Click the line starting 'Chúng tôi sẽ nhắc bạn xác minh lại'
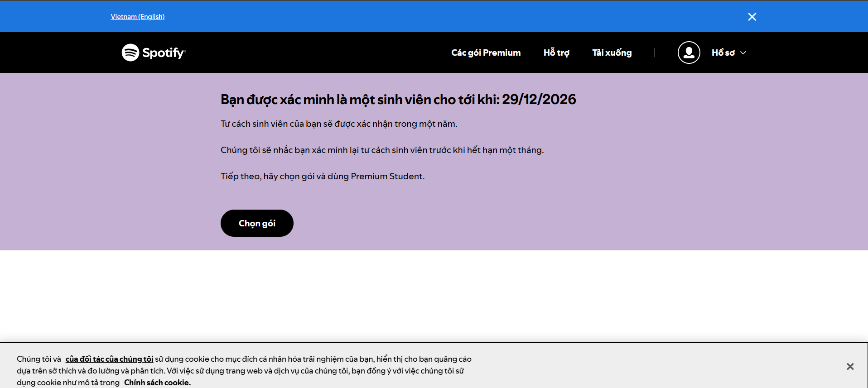The image size is (868, 388). [382, 150]
